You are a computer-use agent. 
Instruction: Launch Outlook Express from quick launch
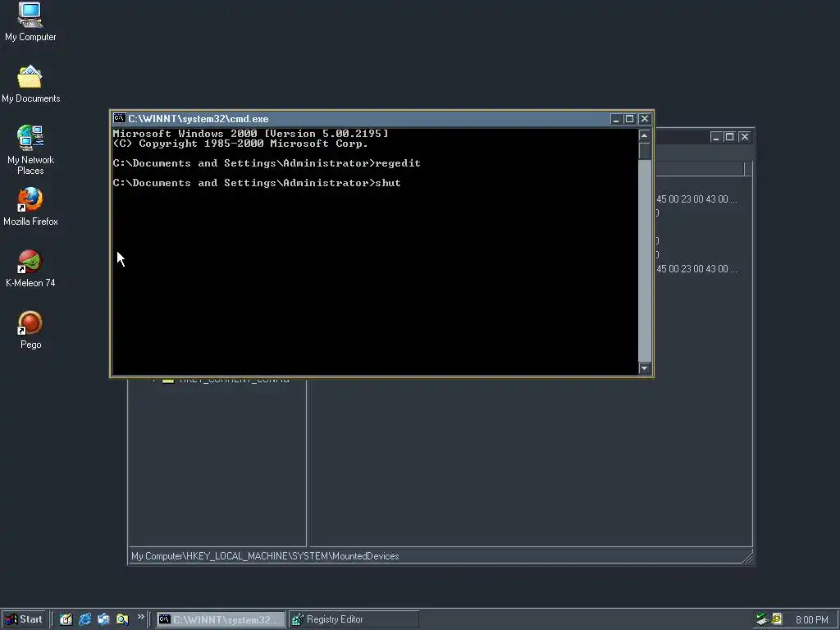coord(103,619)
